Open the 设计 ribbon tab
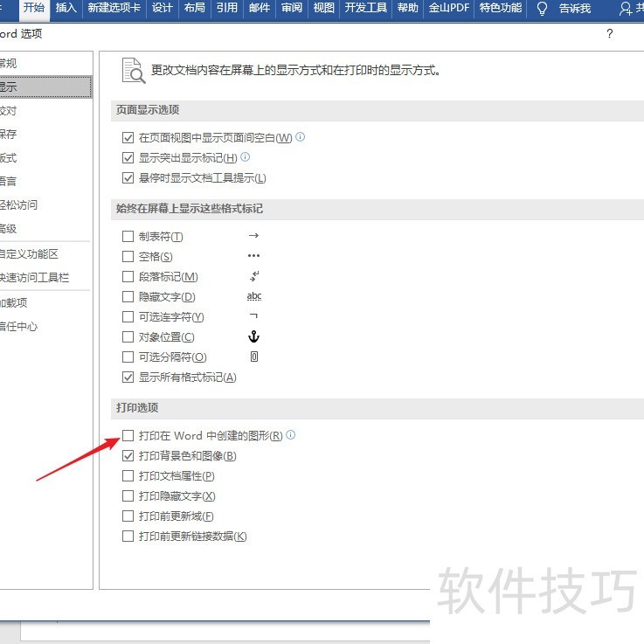 pyautogui.click(x=162, y=8)
